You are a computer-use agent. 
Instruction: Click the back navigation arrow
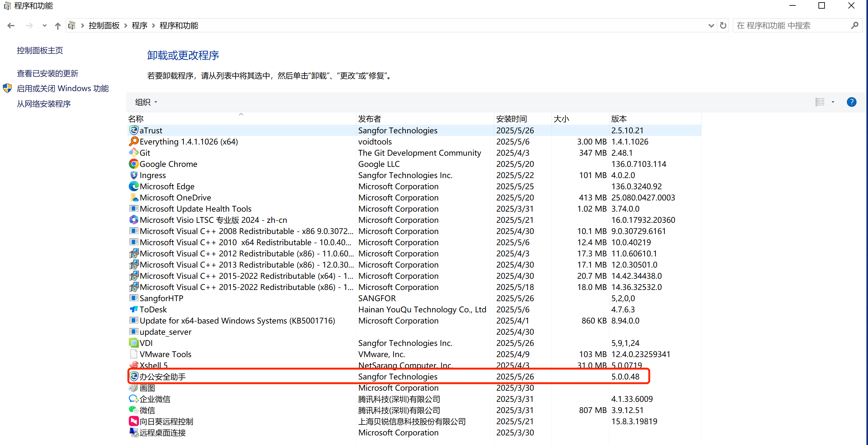click(x=11, y=26)
